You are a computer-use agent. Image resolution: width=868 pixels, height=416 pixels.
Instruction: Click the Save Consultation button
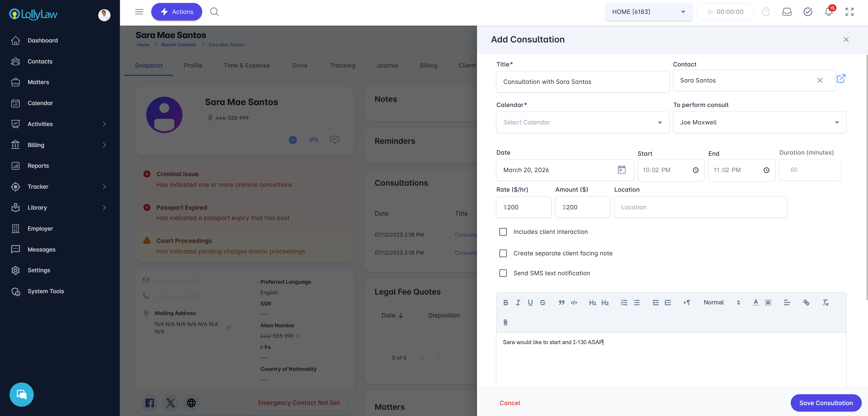[826, 403]
